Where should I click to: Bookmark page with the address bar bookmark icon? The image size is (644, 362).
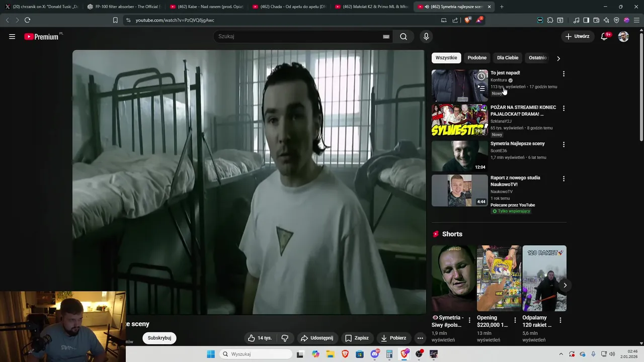coord(115,20)
